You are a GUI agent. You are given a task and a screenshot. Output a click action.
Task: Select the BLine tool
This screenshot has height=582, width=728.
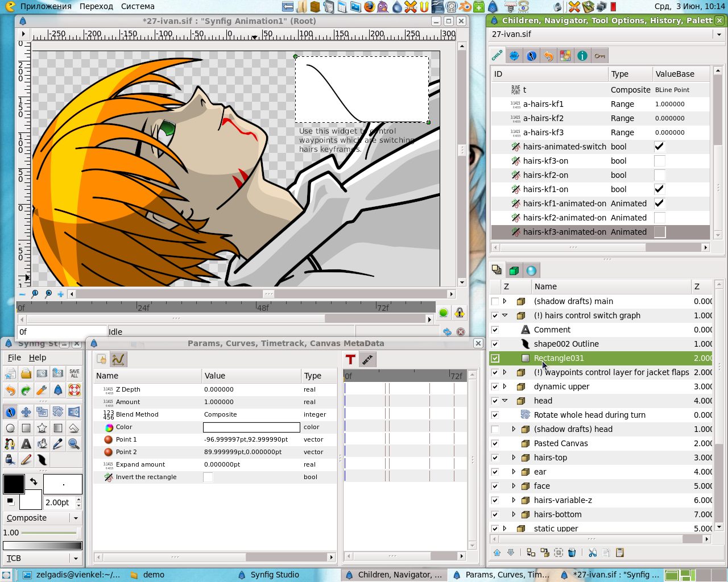10,444
